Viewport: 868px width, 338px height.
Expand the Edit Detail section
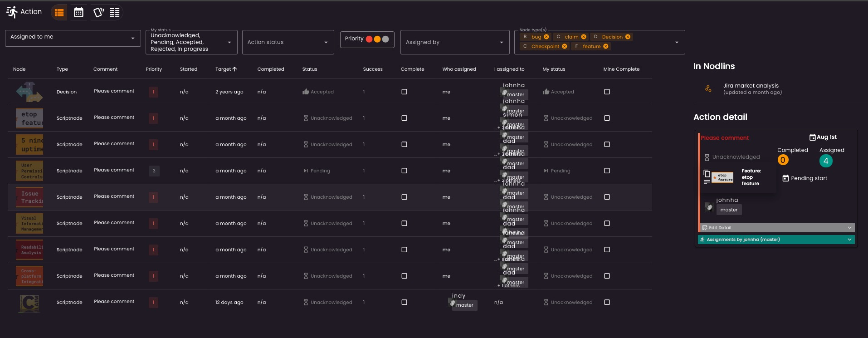point(776,228)
